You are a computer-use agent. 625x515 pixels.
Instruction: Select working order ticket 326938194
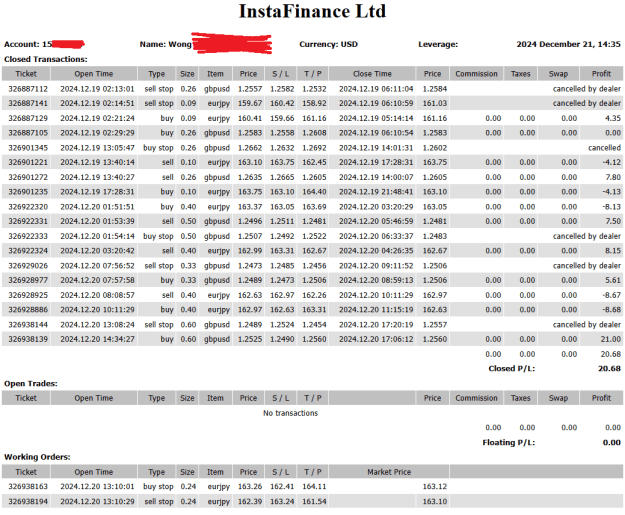(x=28, y=501)
